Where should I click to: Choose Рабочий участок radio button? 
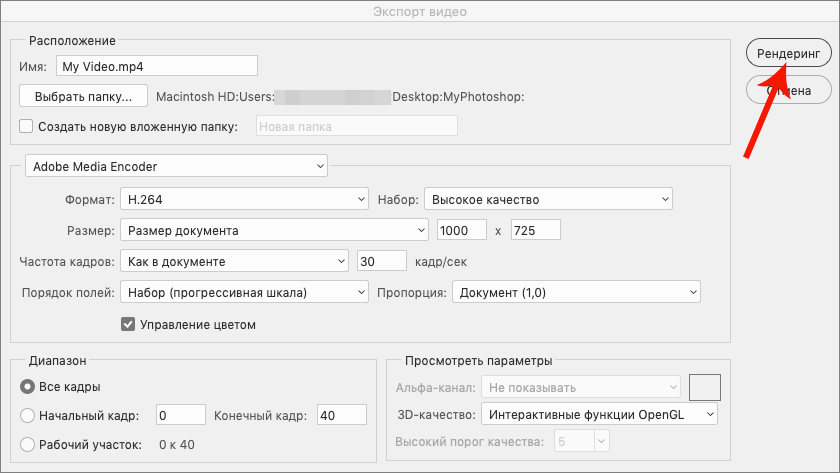pos(27,445)
